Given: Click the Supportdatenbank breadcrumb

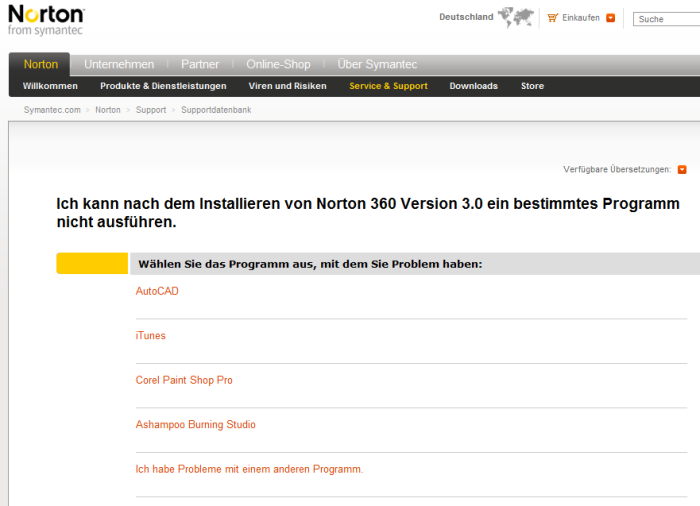Looking at the screenshot, I should coord(216,110).
